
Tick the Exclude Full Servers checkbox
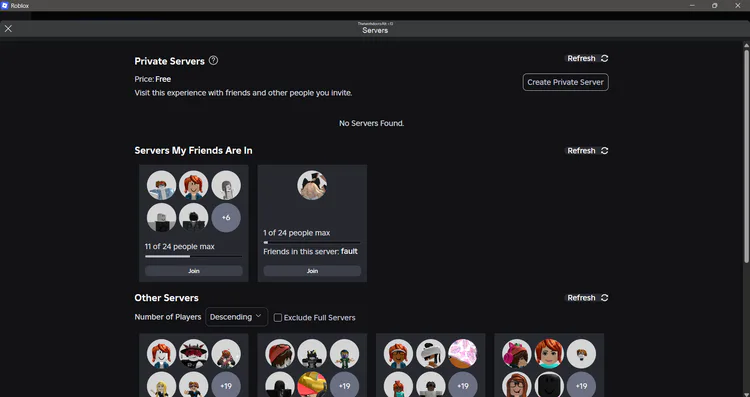pos(277,318)
